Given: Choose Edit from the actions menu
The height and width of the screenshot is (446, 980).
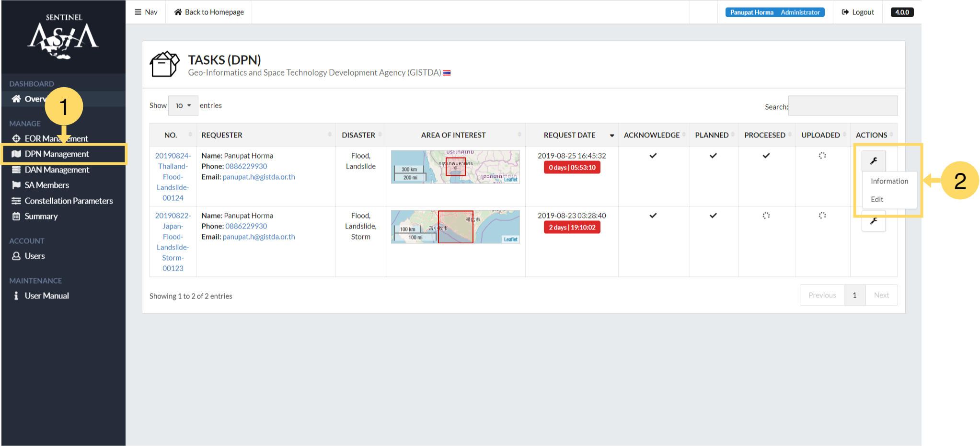Looking at the screenshot, I should (x=877, y=199).
